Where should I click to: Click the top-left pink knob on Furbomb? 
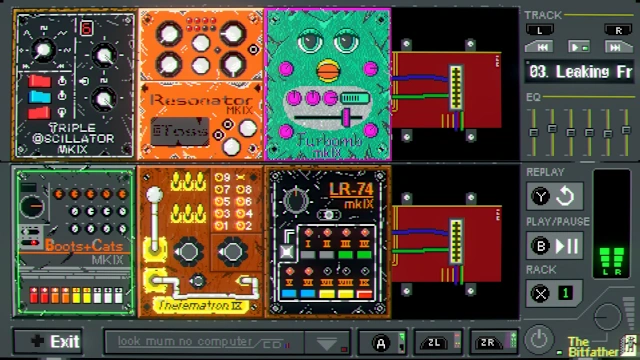(286, 69)
